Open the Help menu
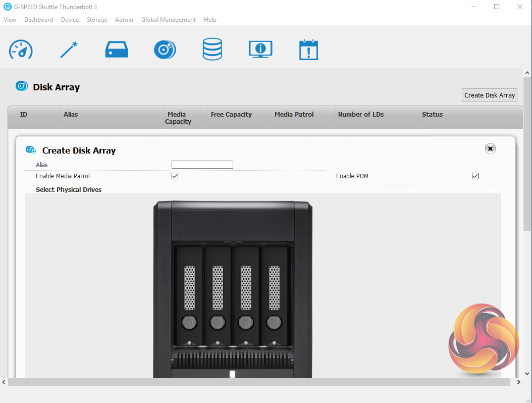Screen dimensions: 532x403 [210, 20]
